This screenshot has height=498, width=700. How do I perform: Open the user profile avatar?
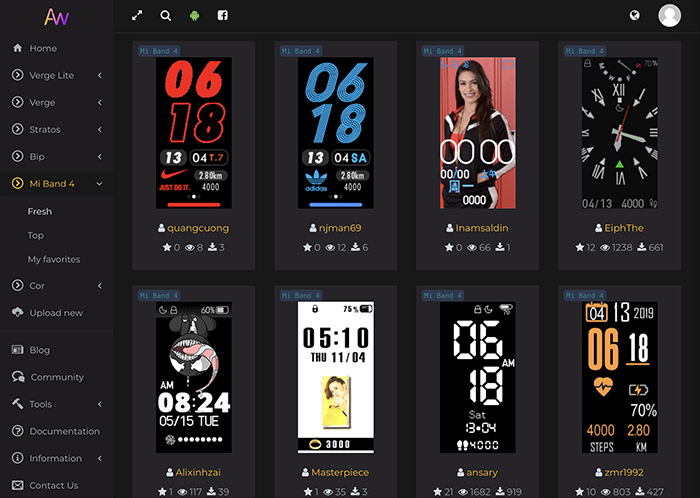669,16
